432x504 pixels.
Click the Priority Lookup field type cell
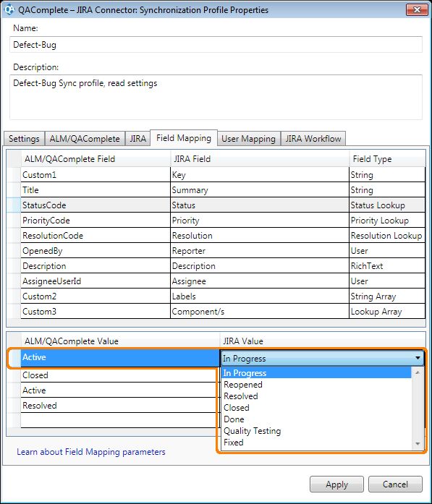[x=387, y=221]
